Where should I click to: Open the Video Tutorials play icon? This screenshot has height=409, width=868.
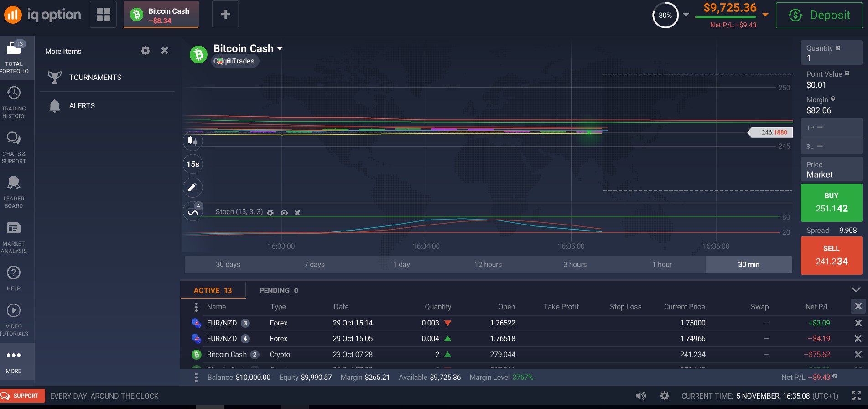(x=14, y=310)
